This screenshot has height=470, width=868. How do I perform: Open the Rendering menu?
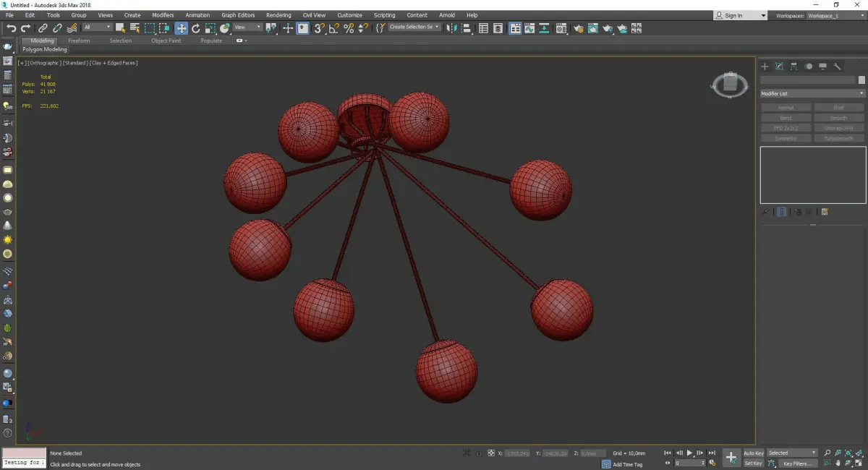(278, 15)
